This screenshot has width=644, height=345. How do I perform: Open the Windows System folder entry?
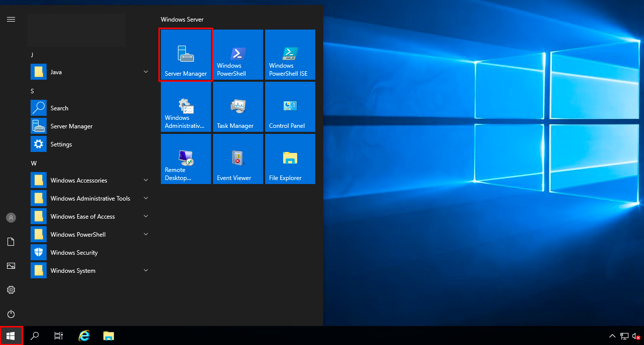pos(91,271)
